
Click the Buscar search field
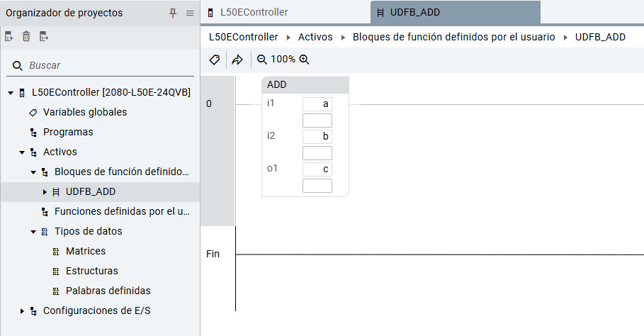pos(106,65)
